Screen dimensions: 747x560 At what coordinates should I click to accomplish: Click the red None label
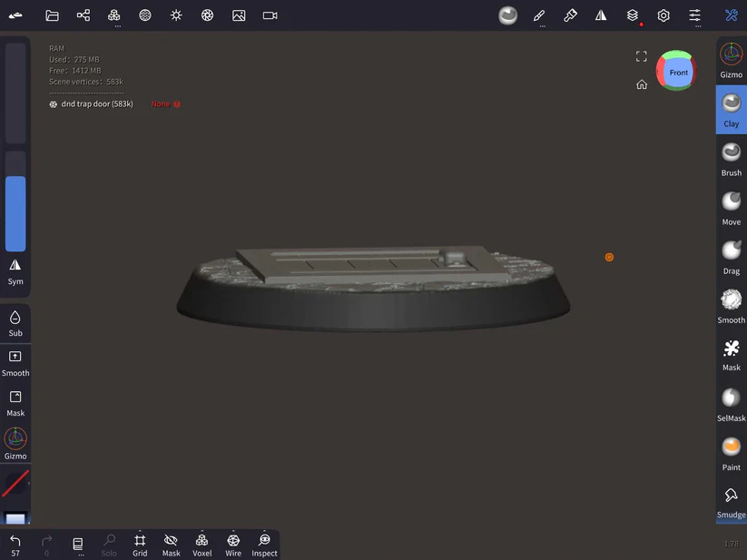(x=161, y=103)
